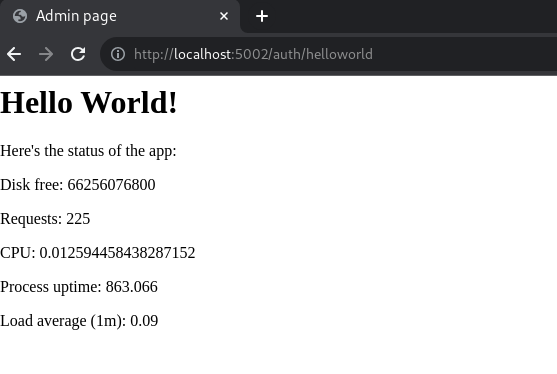Viewport: 557px width, 374px height.
Task: Click the Process uptime: 863.066 line
Action: click(79, 287)
